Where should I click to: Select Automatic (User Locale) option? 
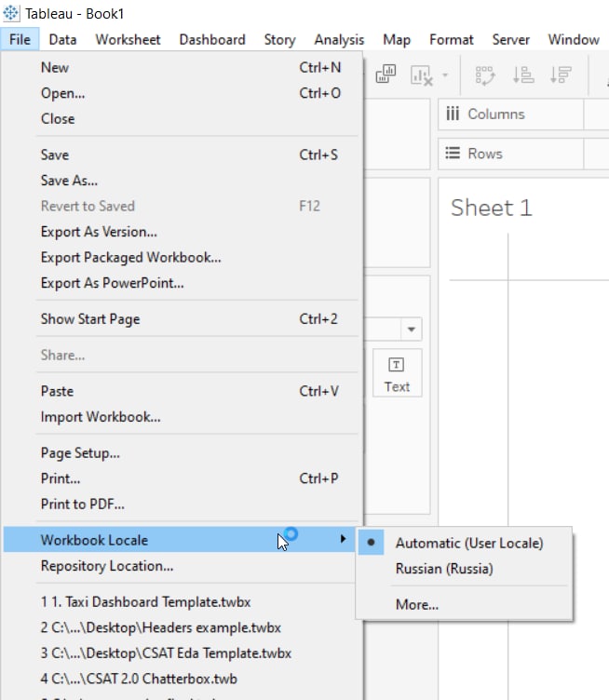[465, 543]
